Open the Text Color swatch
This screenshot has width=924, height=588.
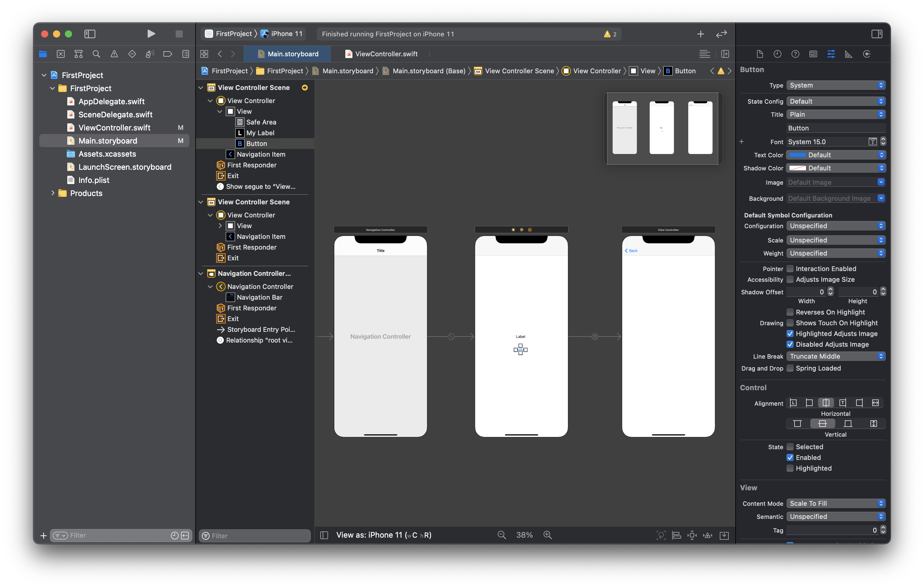point(797,155)
